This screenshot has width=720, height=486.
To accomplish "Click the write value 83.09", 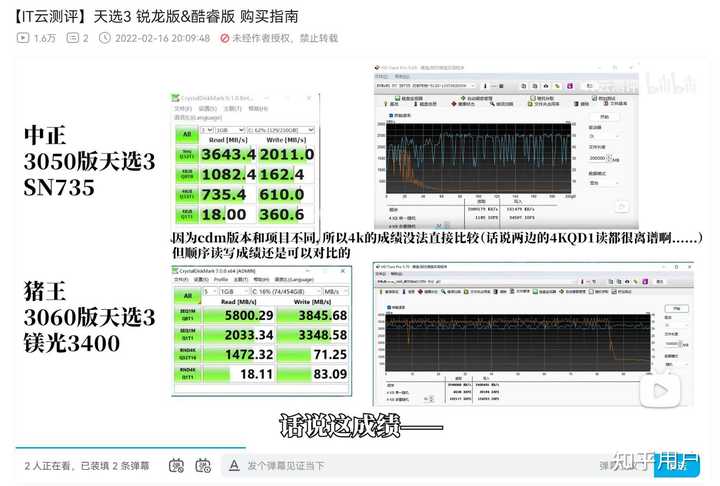I will point(330,374).
